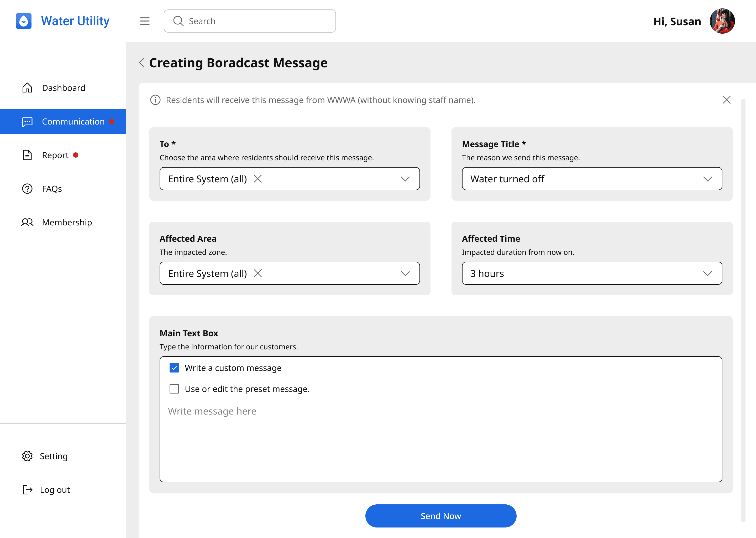Clear Entire System selection in To field

coord(258,179)
